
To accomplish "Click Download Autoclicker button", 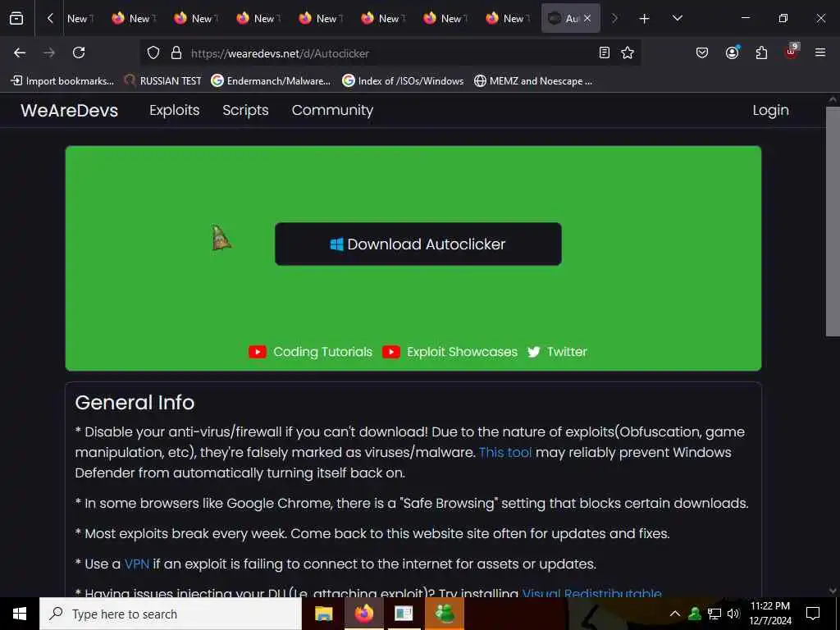I will click(418, 244).
